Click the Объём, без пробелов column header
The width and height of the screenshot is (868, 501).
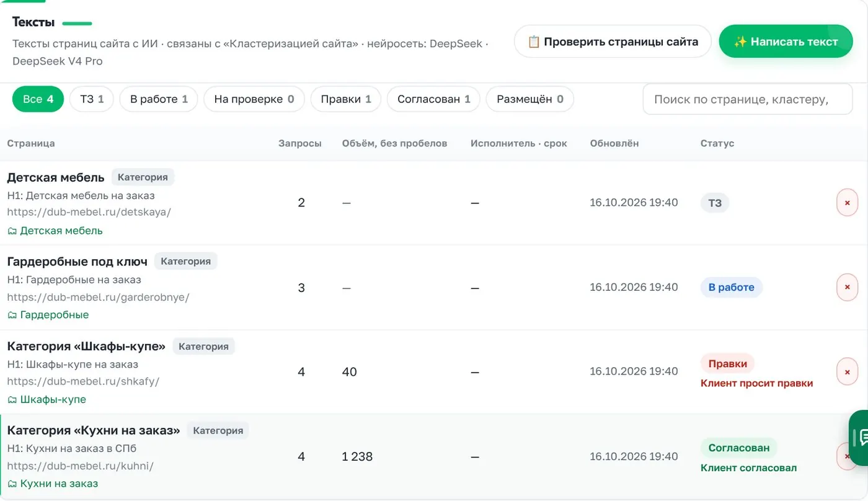395,143
